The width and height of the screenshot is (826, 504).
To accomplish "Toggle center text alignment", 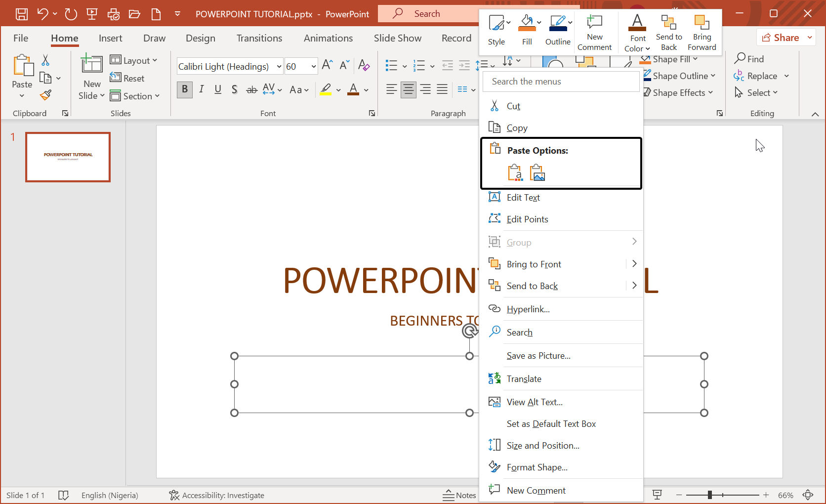I will pos(408,89).
